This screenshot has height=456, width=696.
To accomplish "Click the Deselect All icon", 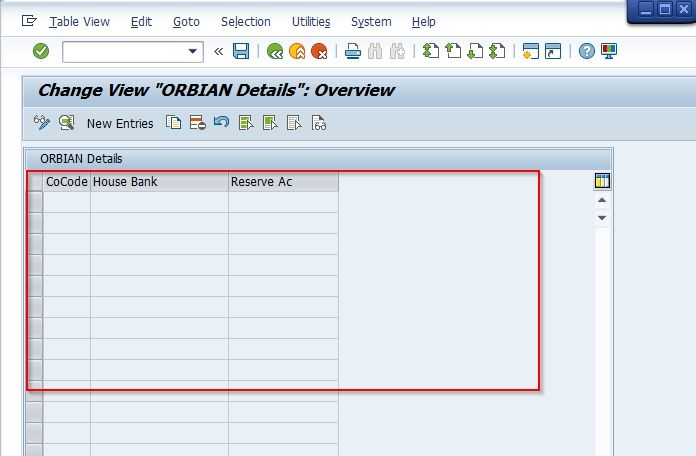I will (294, 123).
